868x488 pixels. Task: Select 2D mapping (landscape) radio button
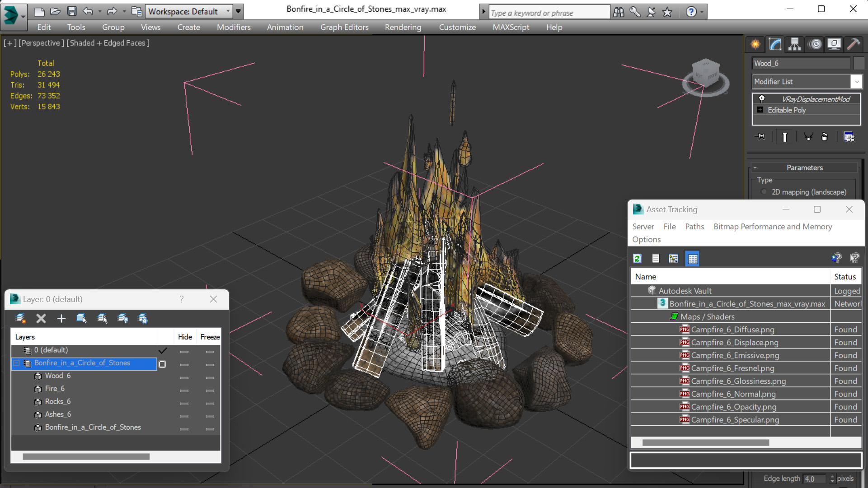764,192
